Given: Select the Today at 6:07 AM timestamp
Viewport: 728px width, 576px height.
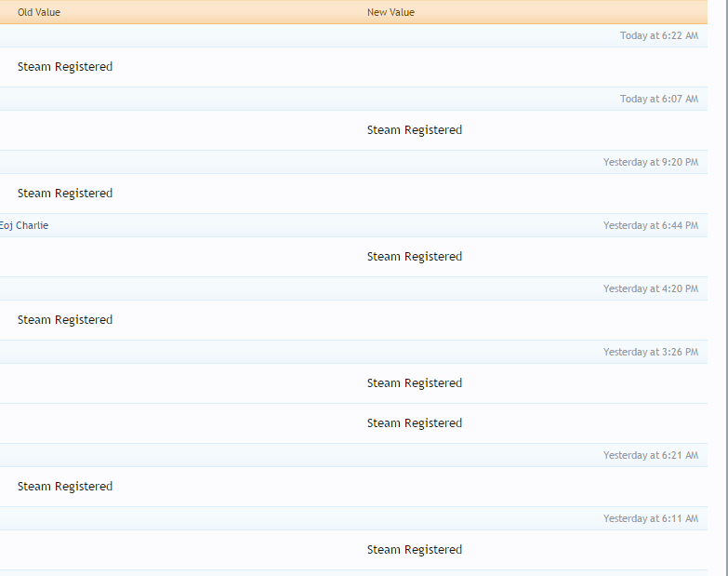Looking at the screenshot, I should (659, 99).
